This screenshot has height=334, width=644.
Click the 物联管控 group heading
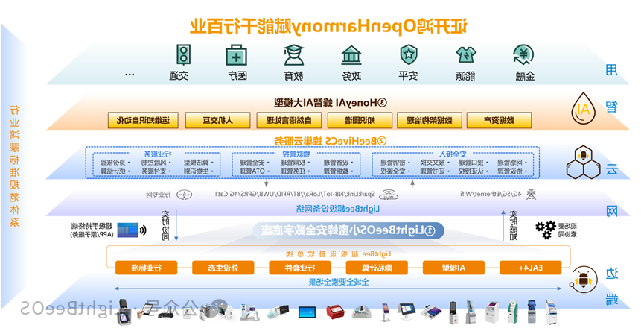coord(296,154)
